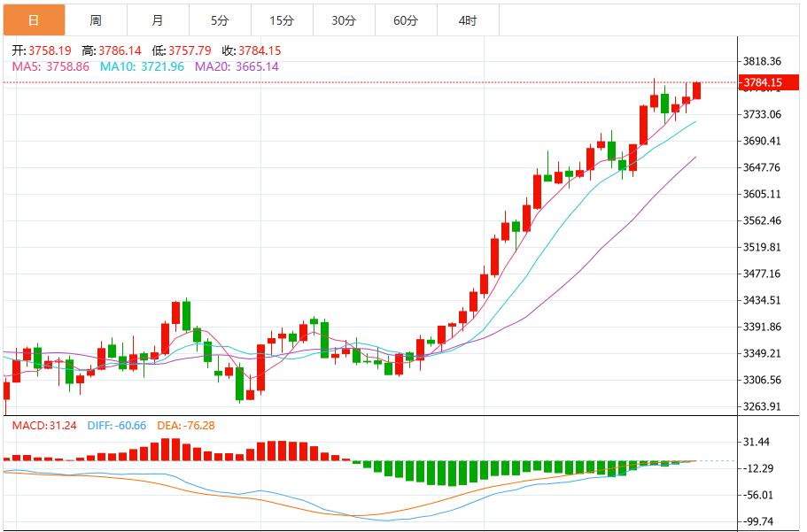
Task: Click the 3263.91 price axis label
Action: (x=762, y=407)
